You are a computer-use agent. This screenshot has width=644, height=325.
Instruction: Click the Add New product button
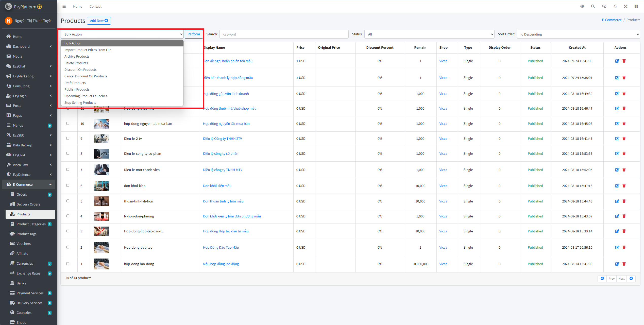99,21
